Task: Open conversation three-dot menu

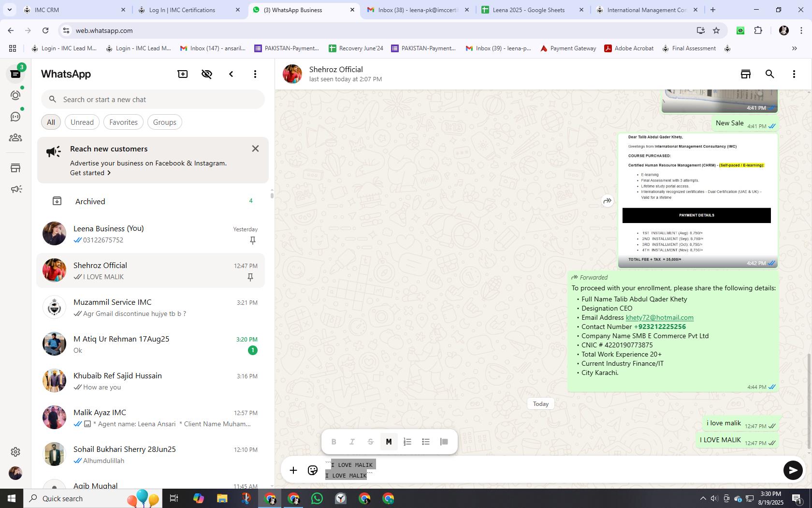Action: (x=794, y=74)
